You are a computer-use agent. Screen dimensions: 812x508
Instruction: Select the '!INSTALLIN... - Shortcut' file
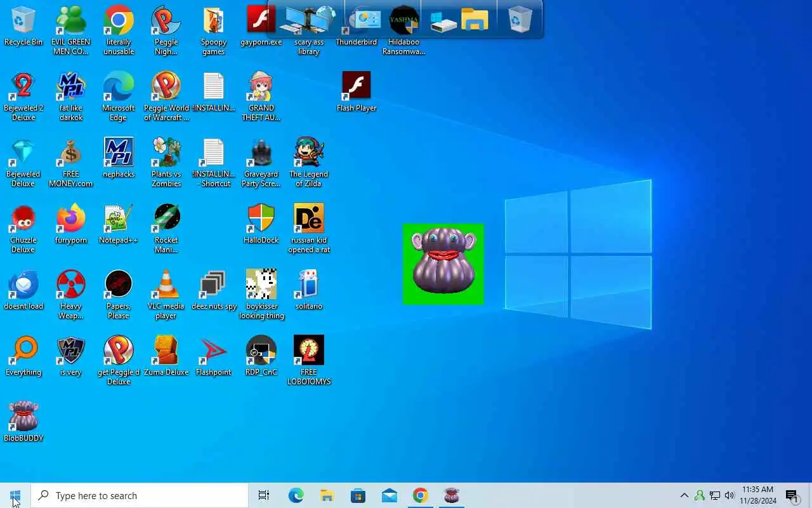click(x=214, y=163)
